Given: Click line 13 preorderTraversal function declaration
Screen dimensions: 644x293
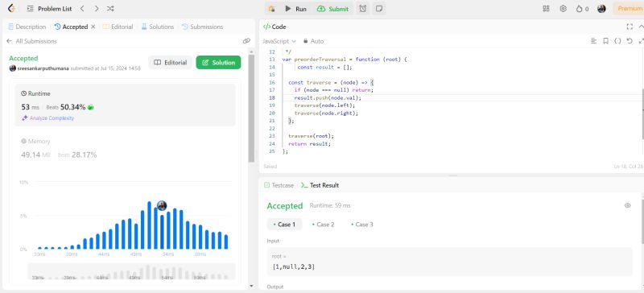Looking at the screenshot, I should tap(345, 60).
